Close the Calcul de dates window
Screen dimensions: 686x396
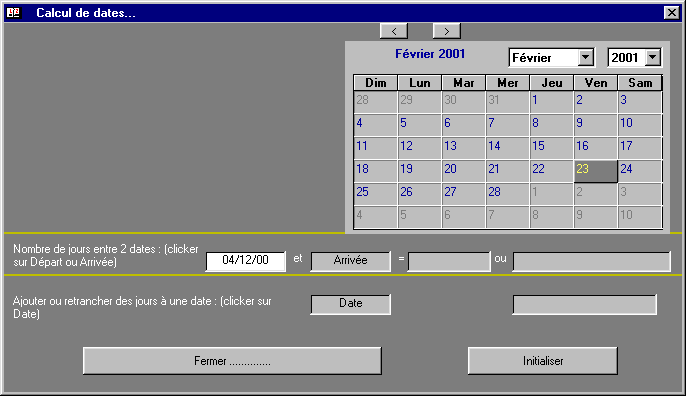[x=672, y=13]
